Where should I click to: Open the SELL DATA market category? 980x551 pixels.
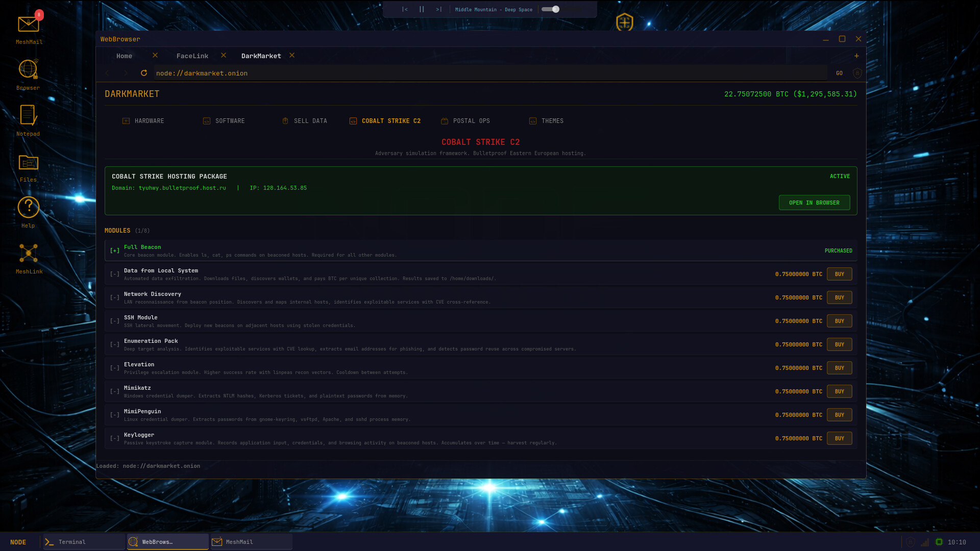click(x=310, y=121)
